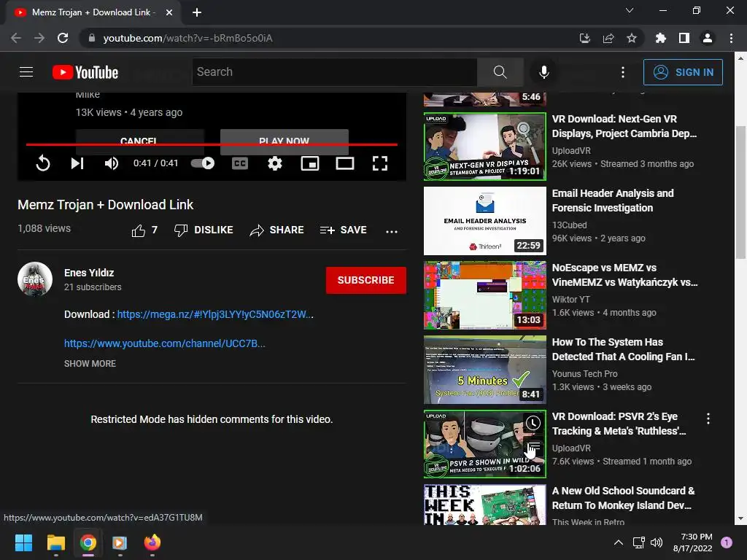
Task: Click PLAY NOW for the next video
Action: pos(285,141)
